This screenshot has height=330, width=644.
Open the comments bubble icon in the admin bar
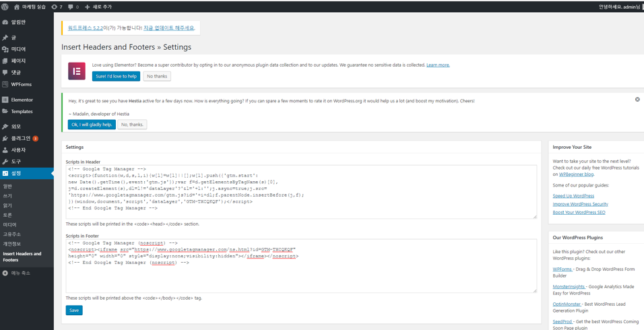[71, 7]
